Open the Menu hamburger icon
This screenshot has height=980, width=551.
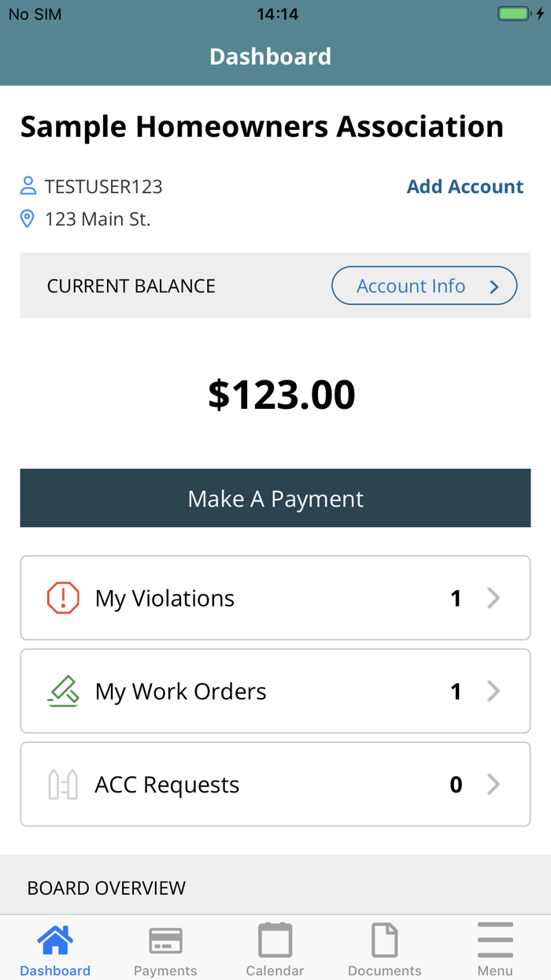[x=495, y=938]
